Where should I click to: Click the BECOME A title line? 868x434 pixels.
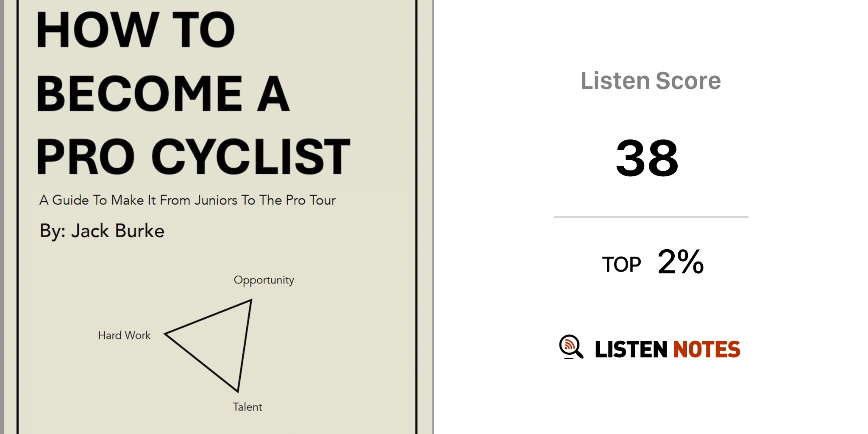click(163, 93)
